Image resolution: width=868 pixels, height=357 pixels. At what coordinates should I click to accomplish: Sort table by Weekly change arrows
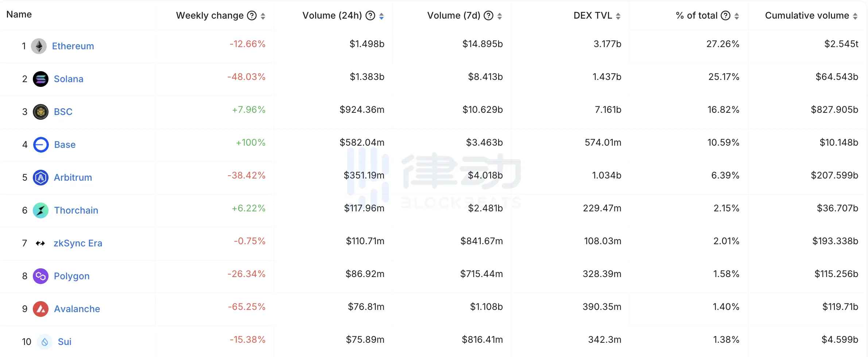(263, 16)
